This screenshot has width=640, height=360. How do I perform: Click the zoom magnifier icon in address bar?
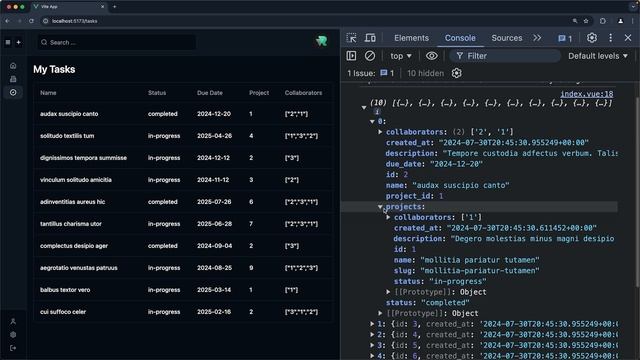point(575,21)
